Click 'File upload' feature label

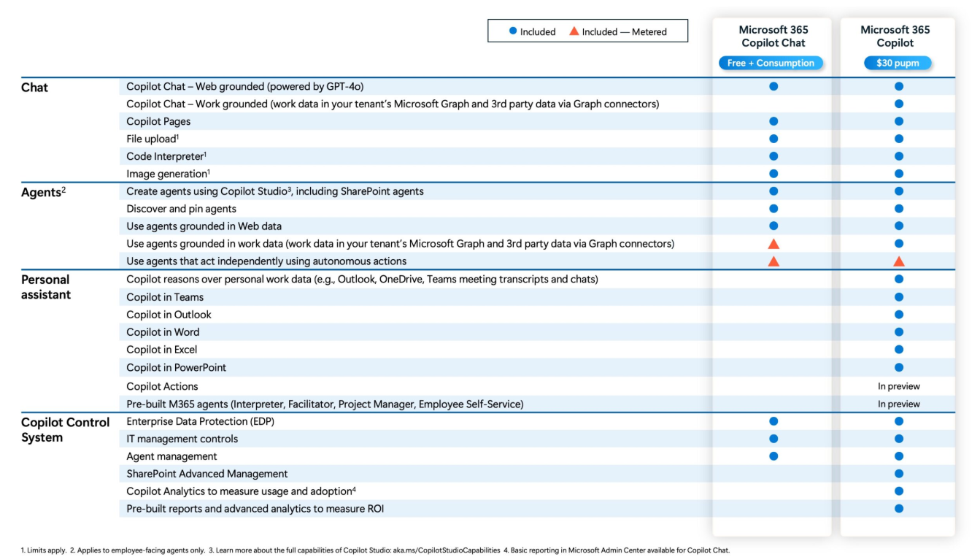(x=153, y=139)
